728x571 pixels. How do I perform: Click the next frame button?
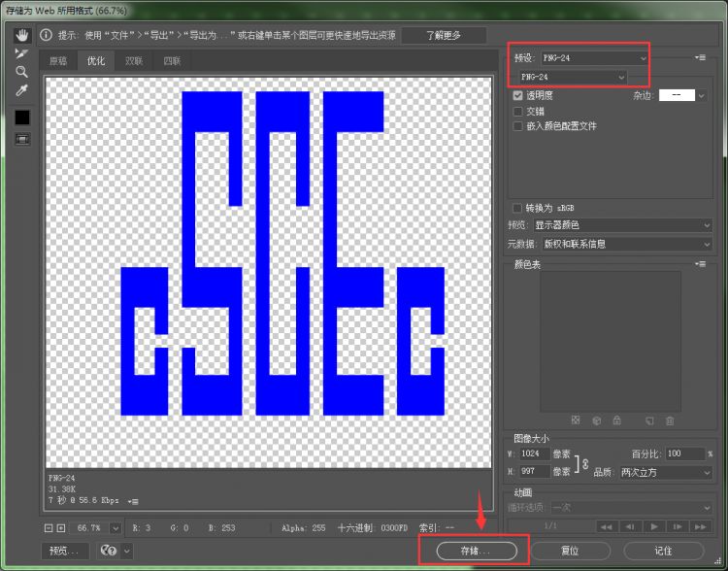point(678,527)
